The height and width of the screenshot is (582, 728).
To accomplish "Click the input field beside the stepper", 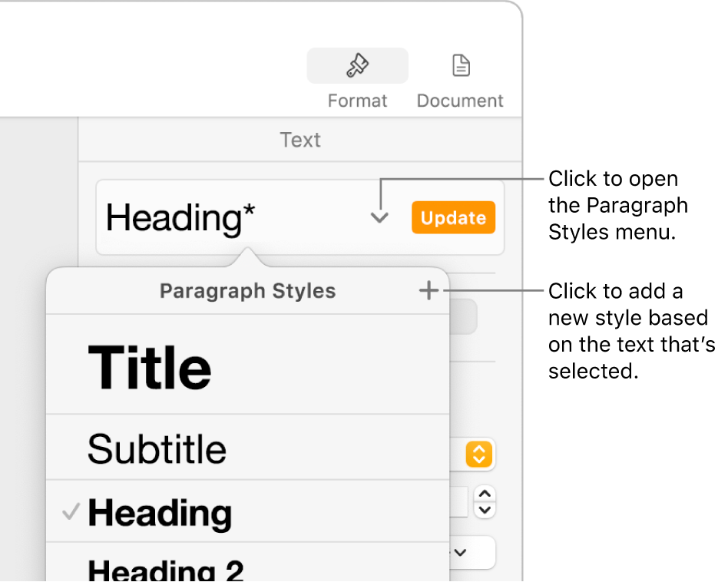I will click(x=458, y=501).
